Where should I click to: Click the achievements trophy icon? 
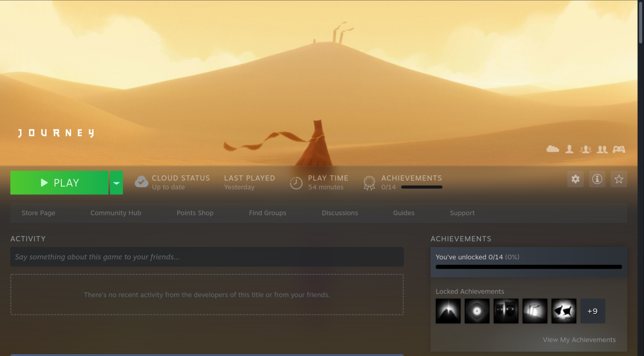click(x=369, y=182)
